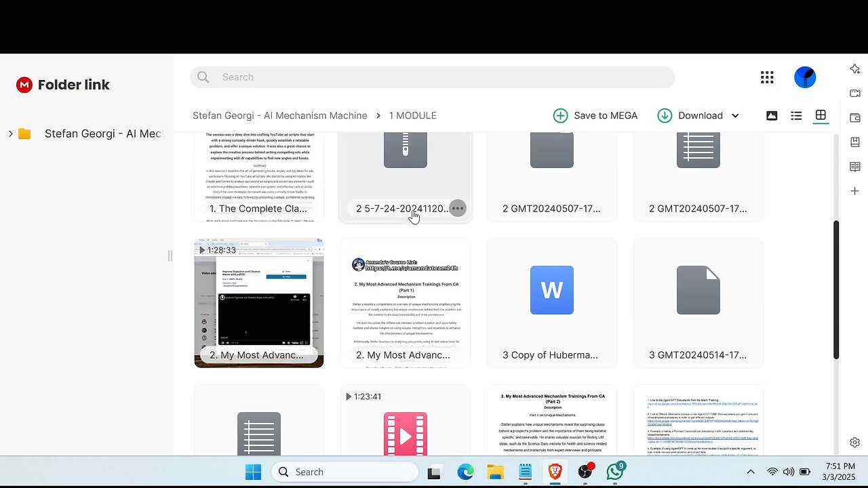Image resolution: width=868 pixels, height=488 pixels.
Task: Open WhatsApp from the taskbar
Action: click(x=615, y=472)
